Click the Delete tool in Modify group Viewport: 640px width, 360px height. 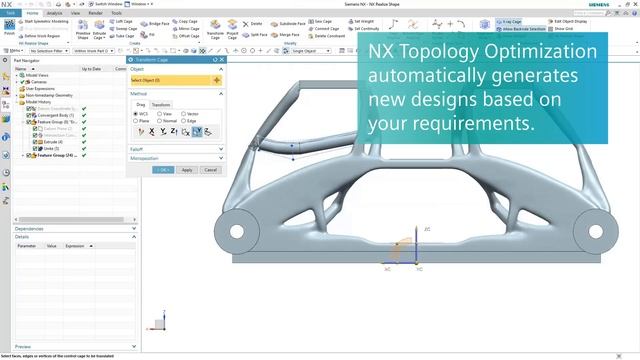(253, 24)
